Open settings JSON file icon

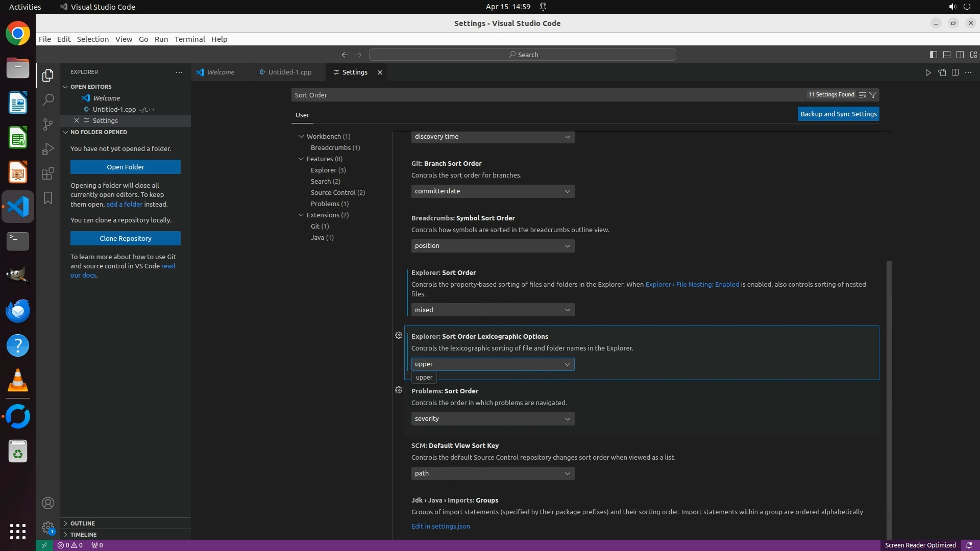click(x=942, y=72)
